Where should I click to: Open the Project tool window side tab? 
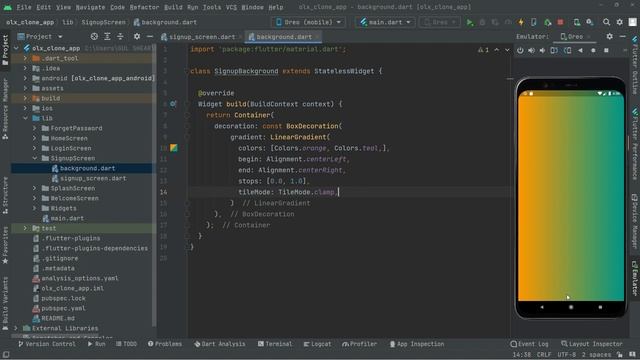pos(5,49)
